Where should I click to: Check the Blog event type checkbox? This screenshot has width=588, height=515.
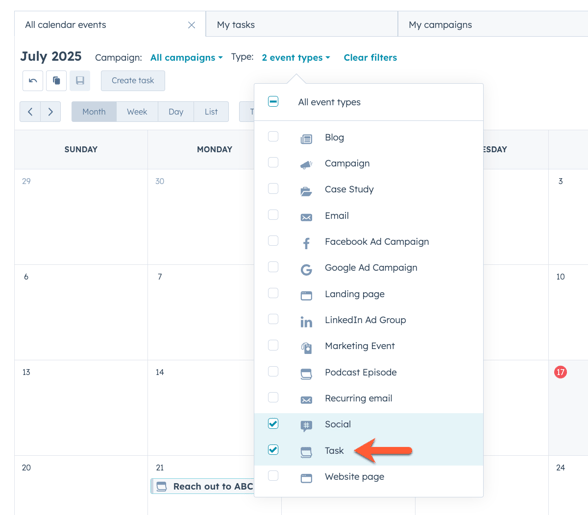click(x=273, y=136)
